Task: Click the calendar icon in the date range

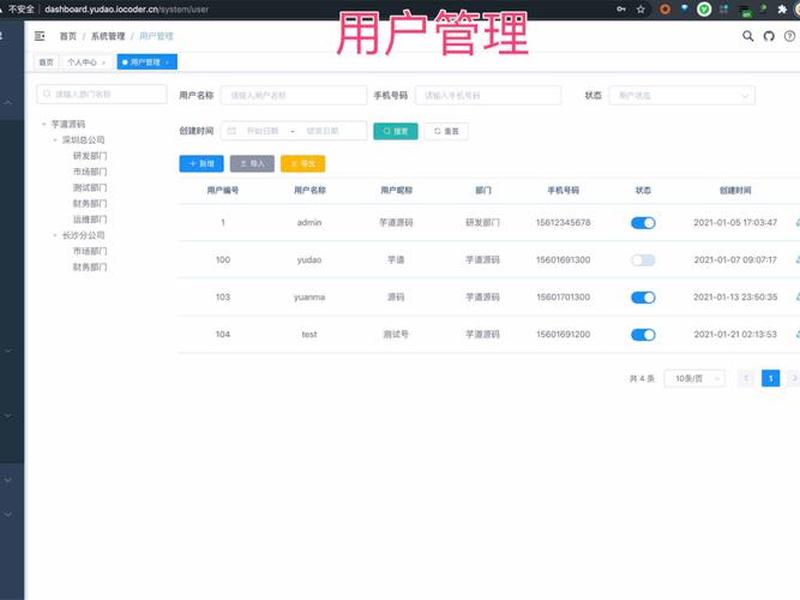Action: (x=231, y=131)
